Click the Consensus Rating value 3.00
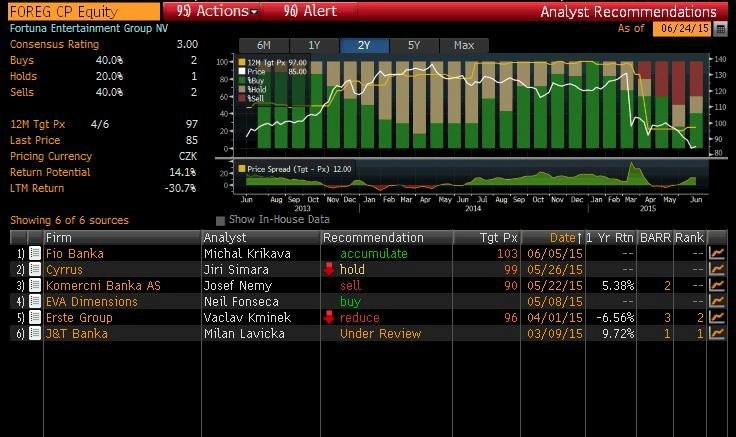Viewport: 736px width, 437px height. pyautogui.click(x=187, y=45)
